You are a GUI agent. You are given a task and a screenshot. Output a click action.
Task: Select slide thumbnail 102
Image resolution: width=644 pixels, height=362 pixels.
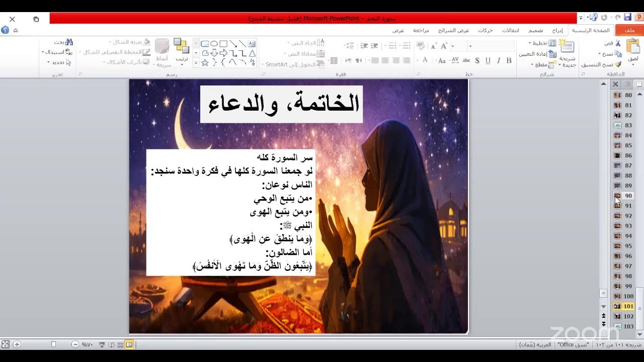click(x=623, y=316)
